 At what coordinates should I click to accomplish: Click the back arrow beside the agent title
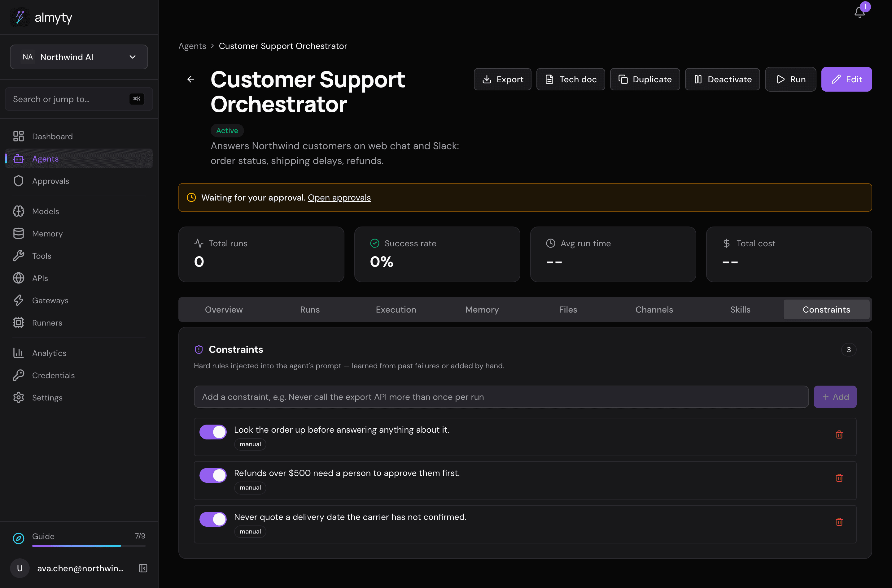coord(190,79)
